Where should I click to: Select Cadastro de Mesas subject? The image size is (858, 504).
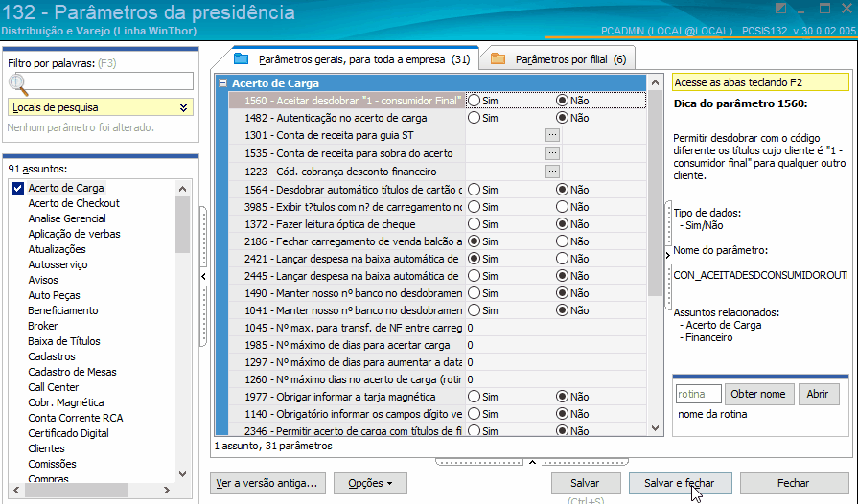tap(72, 372)
